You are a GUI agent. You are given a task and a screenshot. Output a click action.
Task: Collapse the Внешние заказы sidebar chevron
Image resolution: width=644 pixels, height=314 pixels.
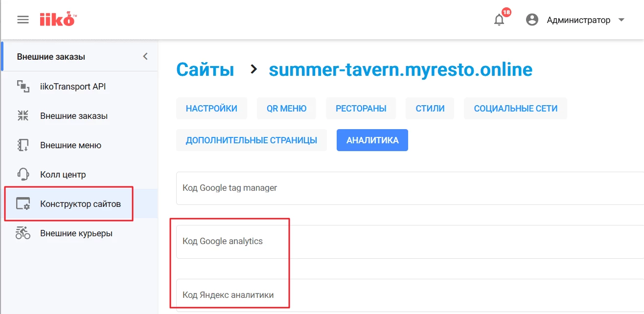pyautogui.click(x=145, y=57)
